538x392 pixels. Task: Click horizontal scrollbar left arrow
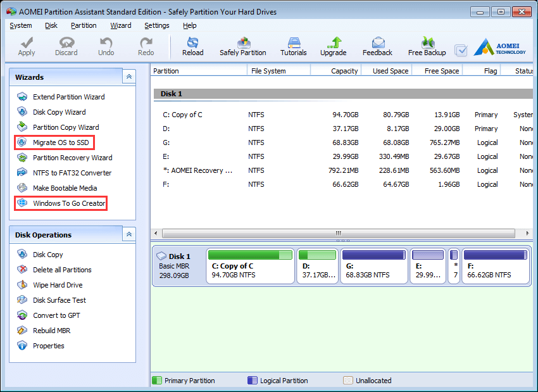tap(156, 234)
